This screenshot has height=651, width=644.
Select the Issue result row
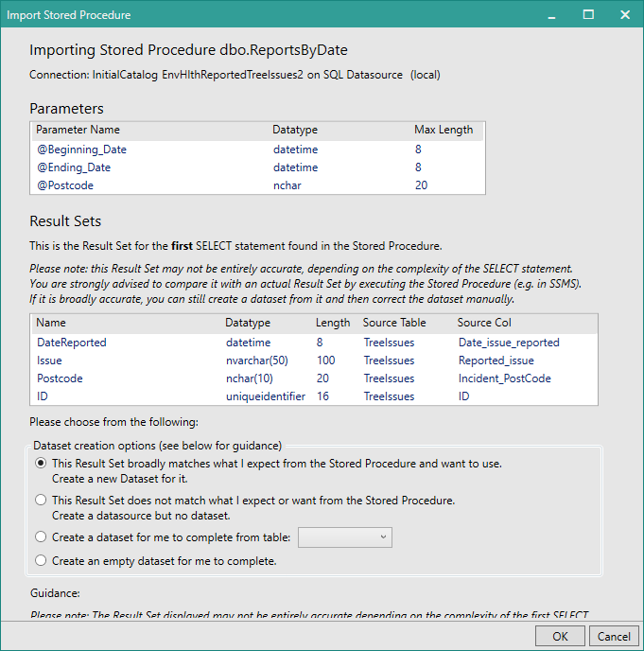click(x=314, y=361)
